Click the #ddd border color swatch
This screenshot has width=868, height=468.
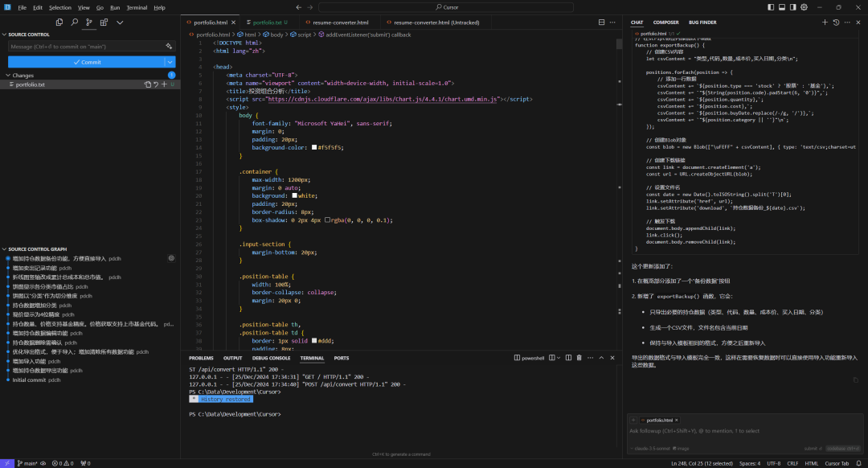coord(314,341)
